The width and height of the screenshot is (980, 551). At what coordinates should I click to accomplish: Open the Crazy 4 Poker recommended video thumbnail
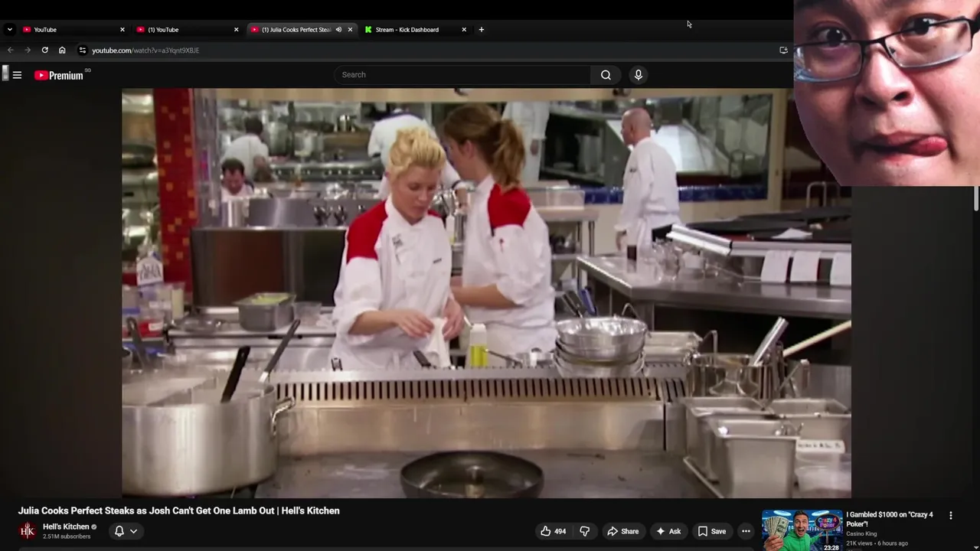[802, 530]
